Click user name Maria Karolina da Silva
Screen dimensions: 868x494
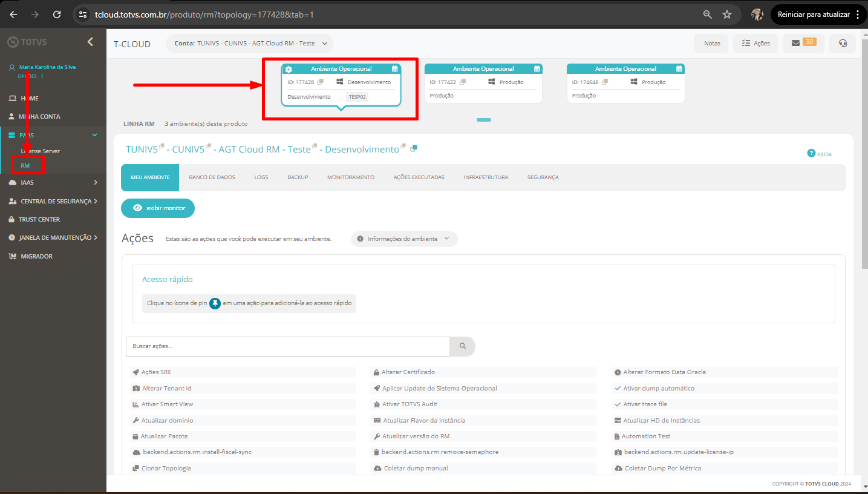click(x=47, y=67)
